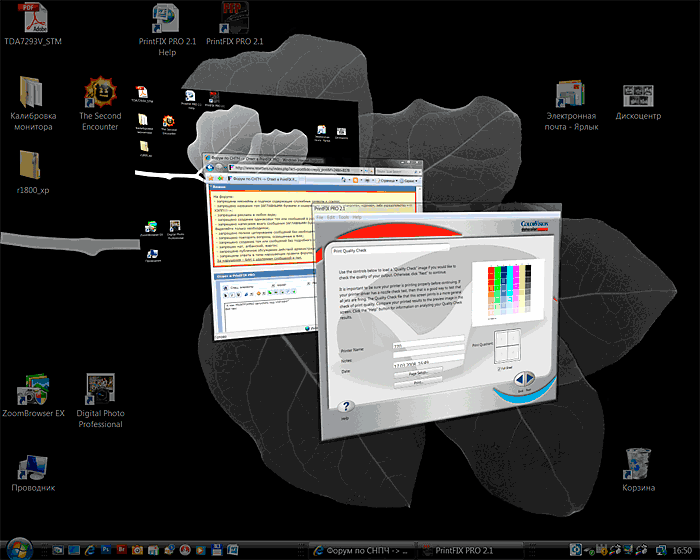Open the PrintFIX PRO 2.1 Help shortcut
The width and height of the screenshot is (700, 560).
tap(167, 30)
